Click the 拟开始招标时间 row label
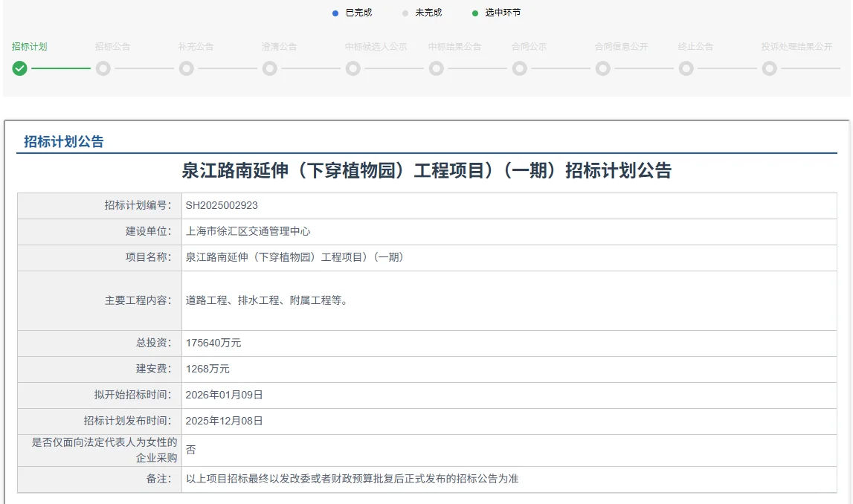Viewport: 853px width, 504px height. [x=132, y=395]
